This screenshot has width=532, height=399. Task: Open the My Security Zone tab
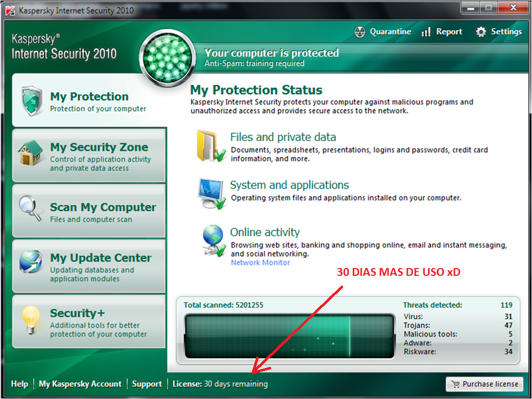[89, 156]
